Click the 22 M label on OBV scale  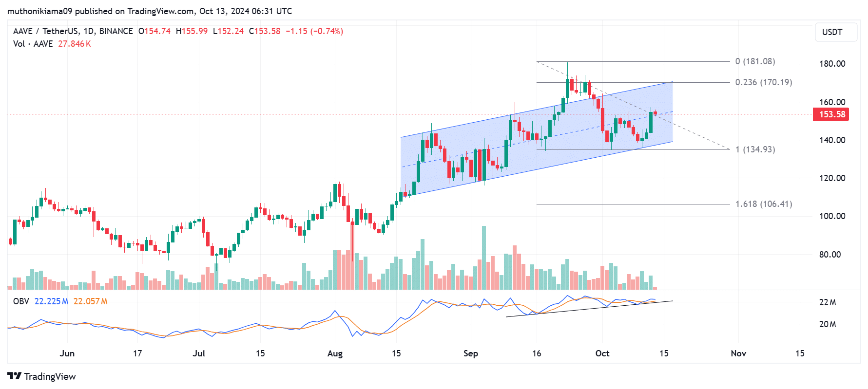point(827,302)
